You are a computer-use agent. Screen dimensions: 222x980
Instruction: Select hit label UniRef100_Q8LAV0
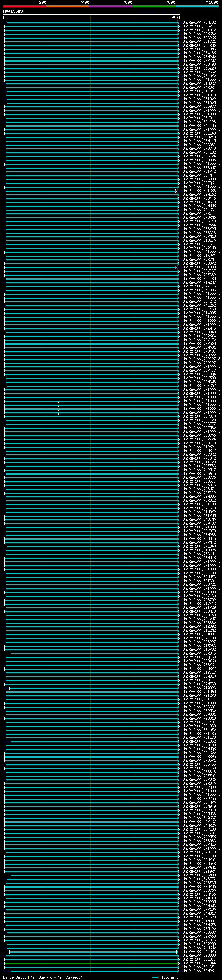[199, 76]
